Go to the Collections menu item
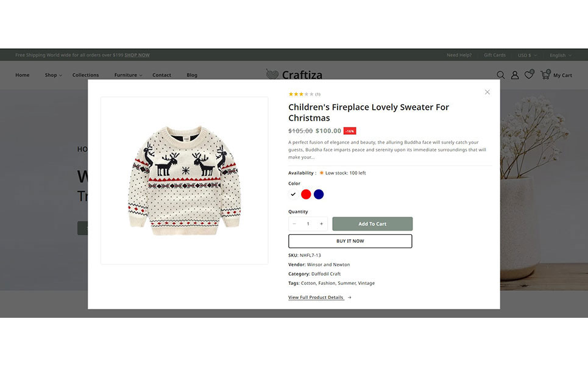 point(85,75)
